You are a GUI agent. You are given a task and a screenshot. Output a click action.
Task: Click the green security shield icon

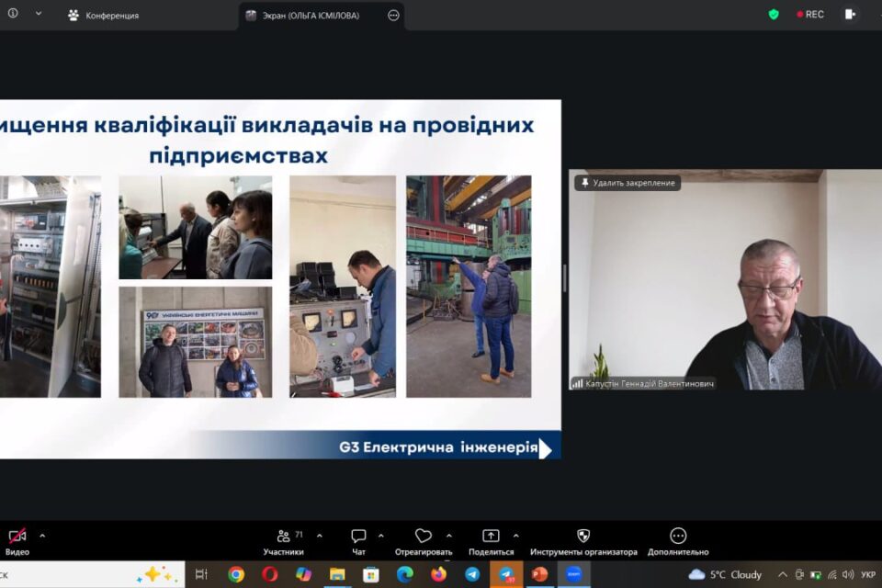pos(774,15)
